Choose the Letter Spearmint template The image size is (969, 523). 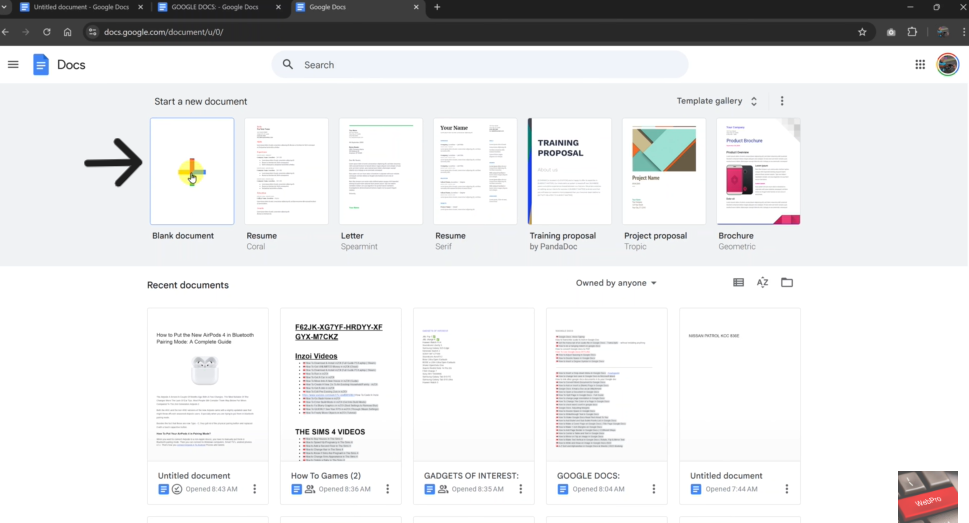[x=381, y=171]
